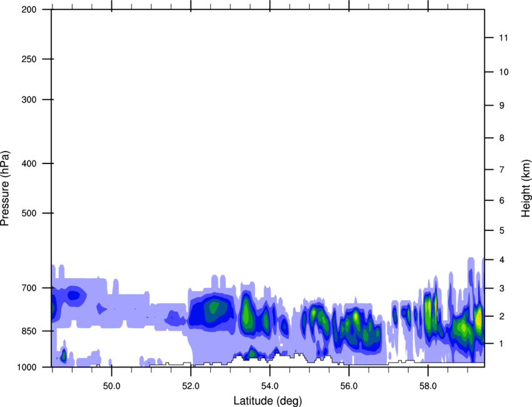Click the 2 km height label
This screenshot has height=407, width=532.
point(502,316)
